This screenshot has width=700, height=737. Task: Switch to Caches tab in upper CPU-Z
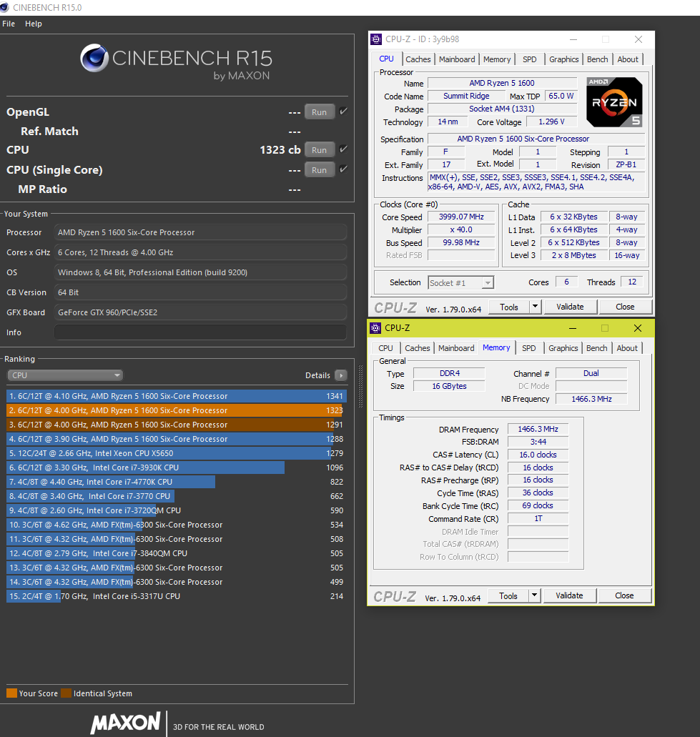(418, 59)
